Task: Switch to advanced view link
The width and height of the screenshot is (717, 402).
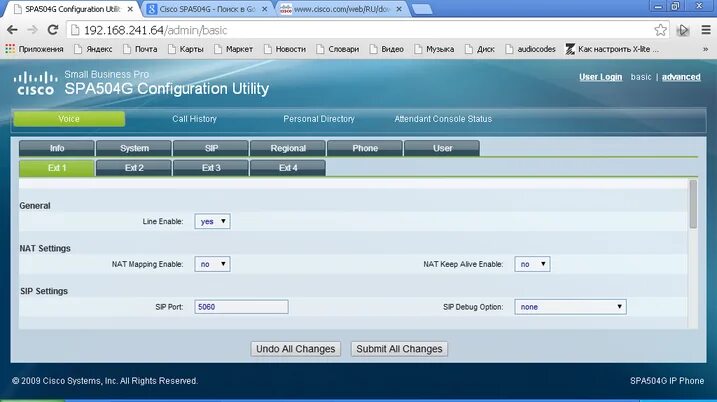Action: [x=681, y=77]
